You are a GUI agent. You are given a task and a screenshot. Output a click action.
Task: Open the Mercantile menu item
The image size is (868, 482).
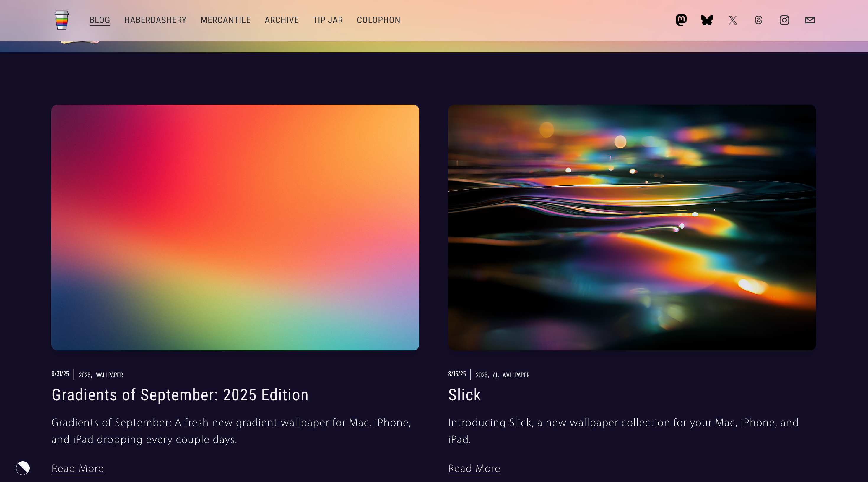point(225,20)
